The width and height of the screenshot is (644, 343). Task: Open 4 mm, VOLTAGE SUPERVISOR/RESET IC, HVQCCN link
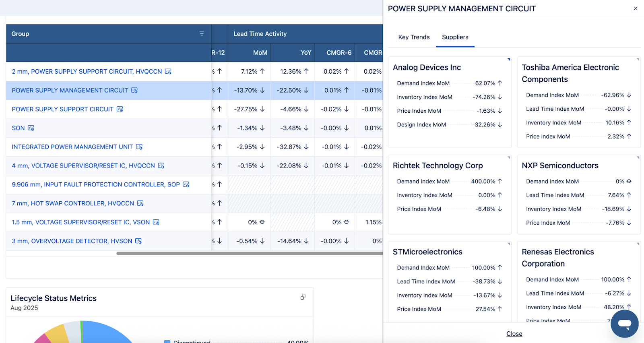click(x=83, y=165)
